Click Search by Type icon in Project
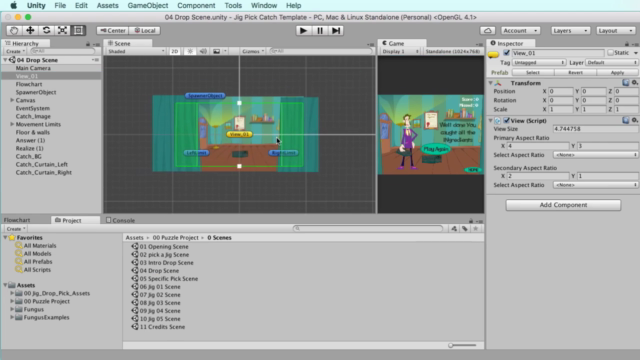The width and height of the screenshot is (640, 360). pos(454,229)
